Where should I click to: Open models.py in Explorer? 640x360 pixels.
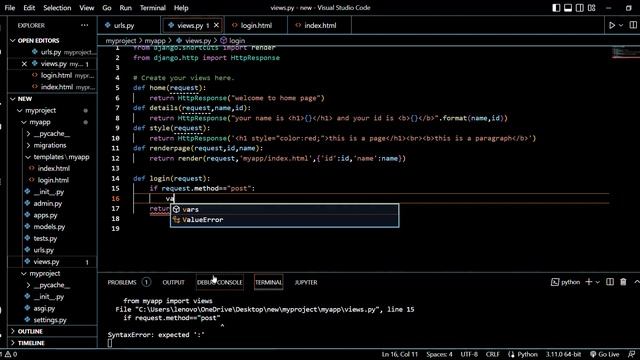tap(52, 227)
